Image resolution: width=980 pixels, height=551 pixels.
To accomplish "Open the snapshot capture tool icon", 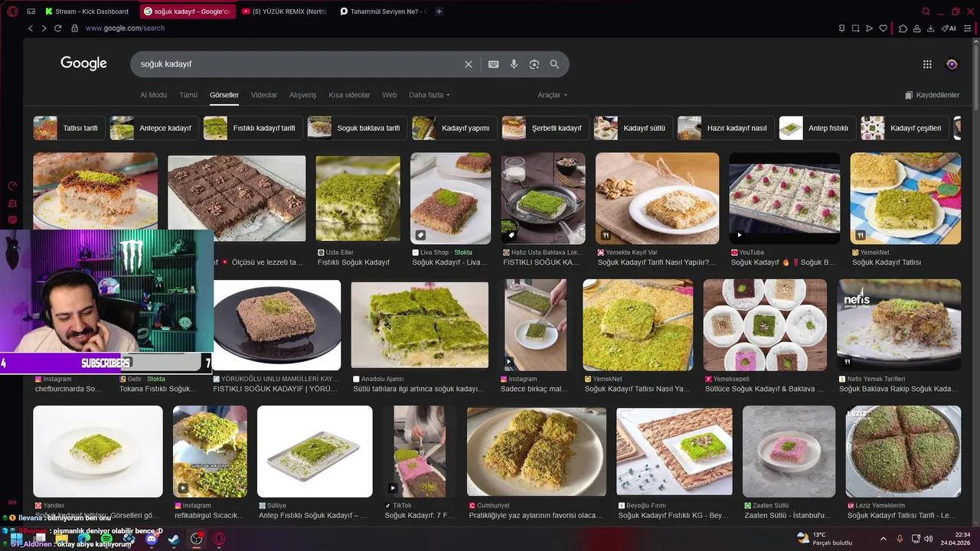I will pos(855,28).
